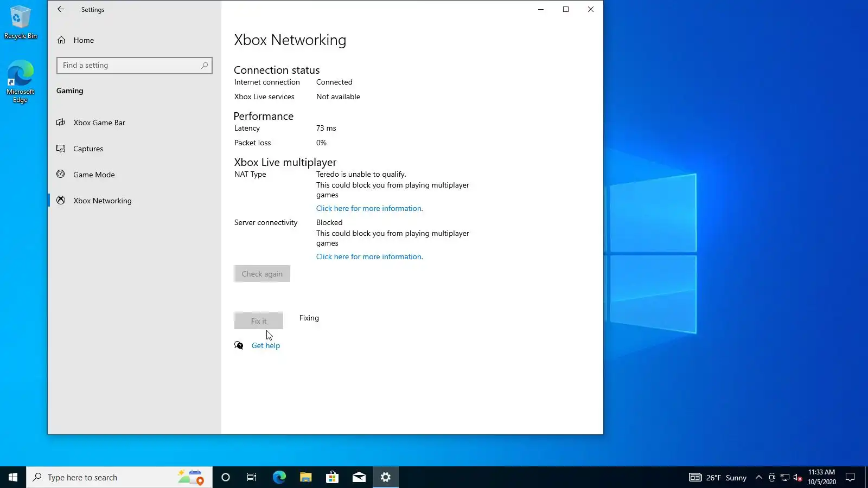Click the magnifier icon in Find a setting
Image resolution: width=868 pixels, height=488 pixels.
click(205, 66)
